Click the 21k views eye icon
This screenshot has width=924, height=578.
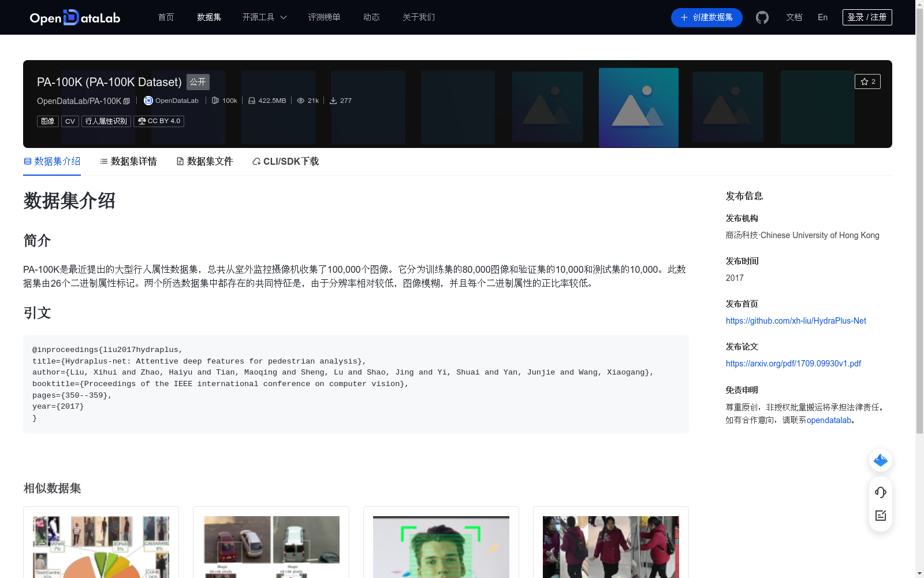301,101
